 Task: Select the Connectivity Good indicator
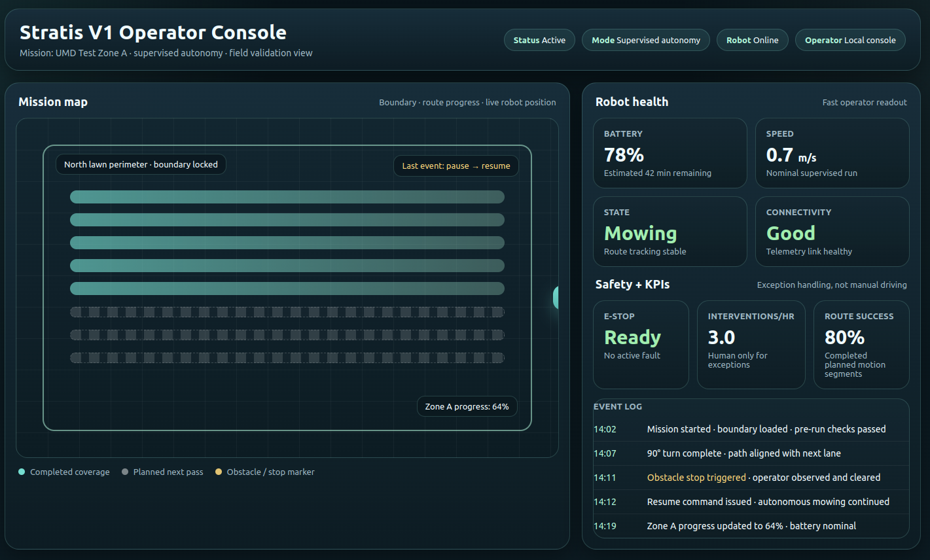[832, 232]
